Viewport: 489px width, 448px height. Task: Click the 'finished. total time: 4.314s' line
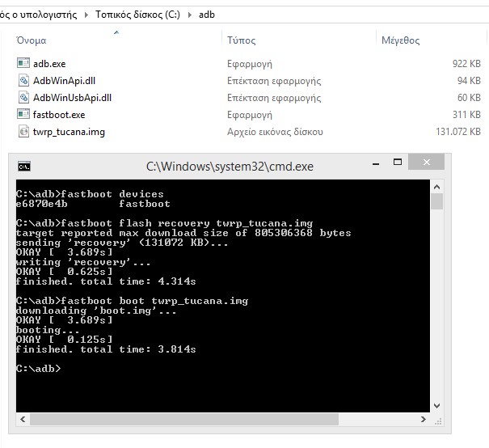[106, 281]
